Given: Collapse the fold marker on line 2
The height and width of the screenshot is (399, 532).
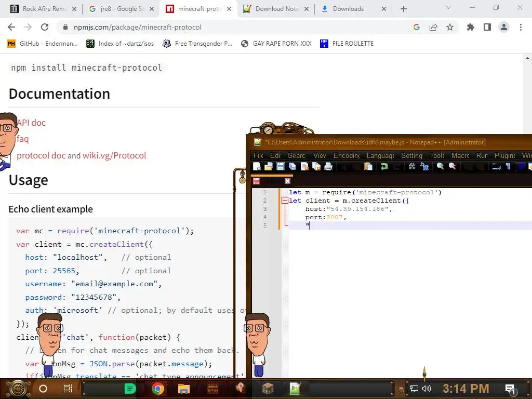Looking at the screenshot, I should (285, 201).
